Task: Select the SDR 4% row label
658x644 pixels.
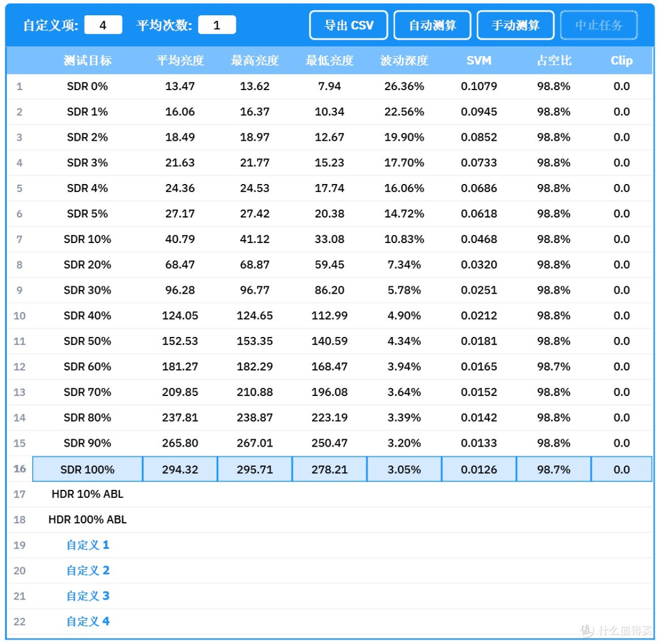Action: click(x=87, y=188)
